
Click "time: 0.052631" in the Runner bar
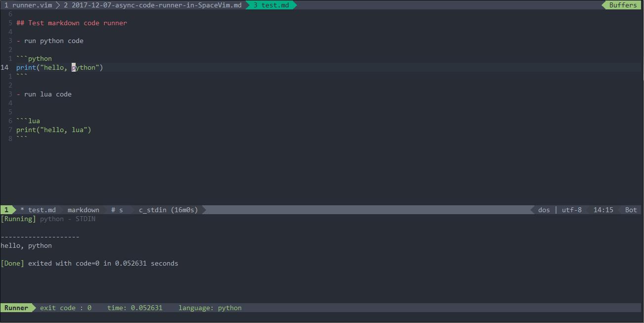pos(134,308)
